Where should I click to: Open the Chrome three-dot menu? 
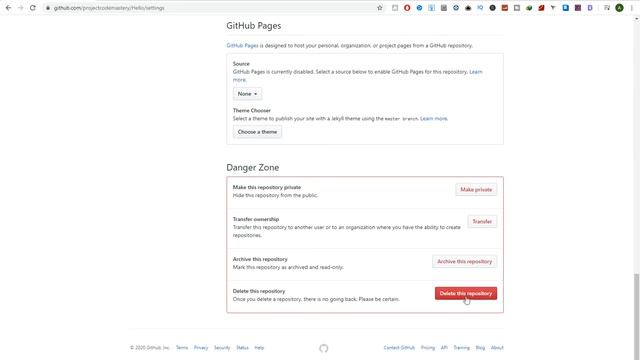pos(631,8)
